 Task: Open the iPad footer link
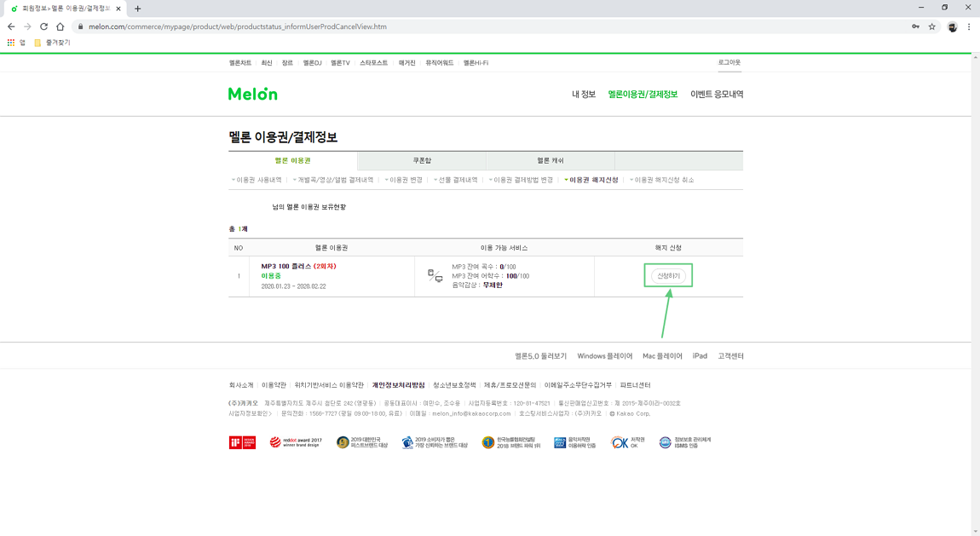click(700, 356)
